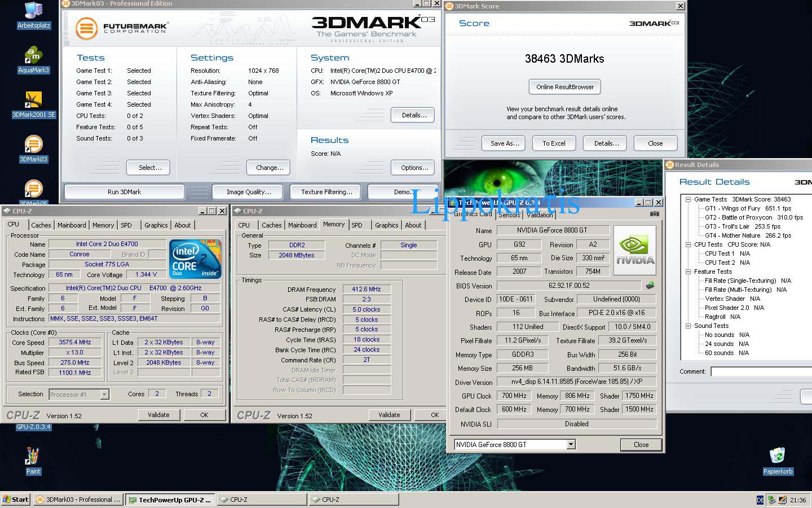The image size is (812, 508).
Task: Open the Online ResultBrowser
Action: coord(565,87)
